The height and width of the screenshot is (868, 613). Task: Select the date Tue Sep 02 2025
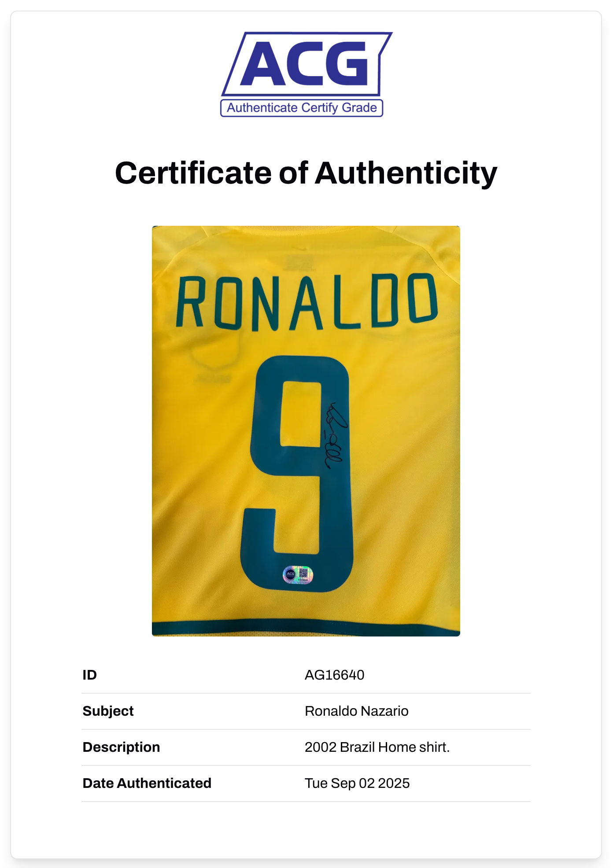coord(357,783)
